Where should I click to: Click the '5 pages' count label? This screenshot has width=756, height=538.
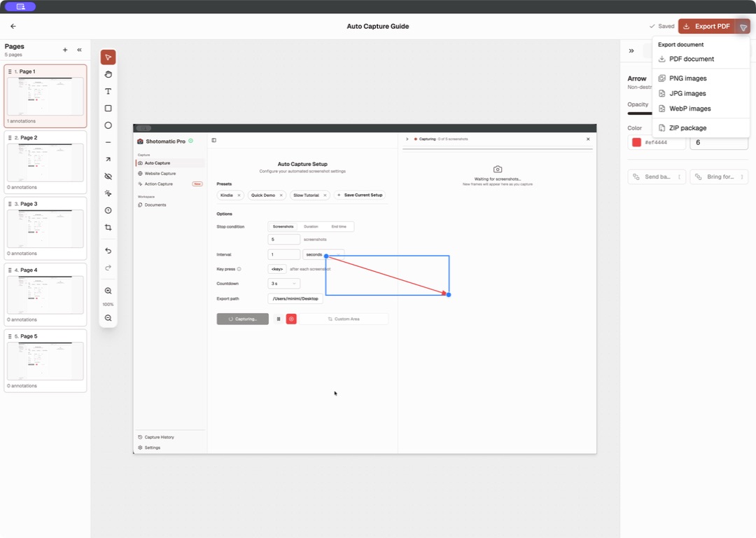[13, 55]
